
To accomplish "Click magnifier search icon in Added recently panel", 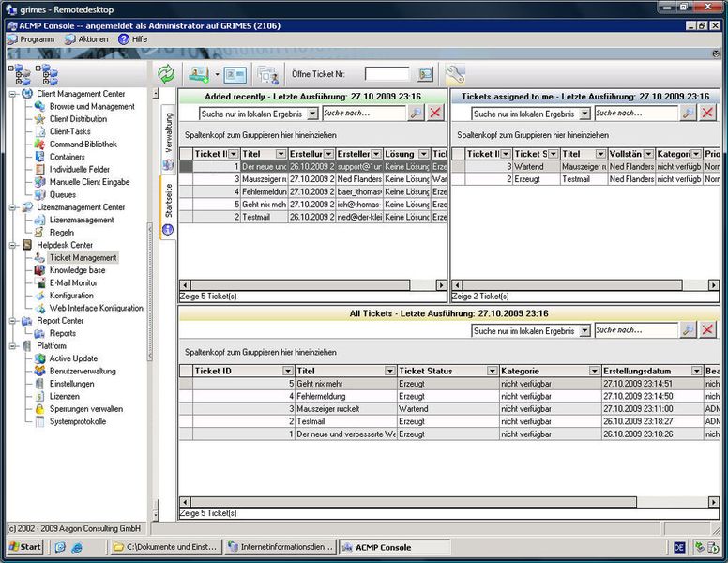I will [x=416, y=113].
